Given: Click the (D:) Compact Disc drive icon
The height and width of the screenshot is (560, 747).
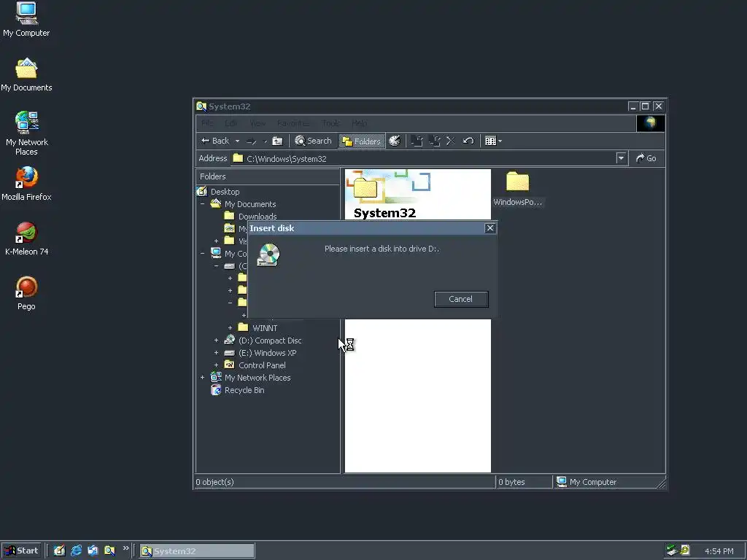Looking at the screenshot, I should coord(230,340).
